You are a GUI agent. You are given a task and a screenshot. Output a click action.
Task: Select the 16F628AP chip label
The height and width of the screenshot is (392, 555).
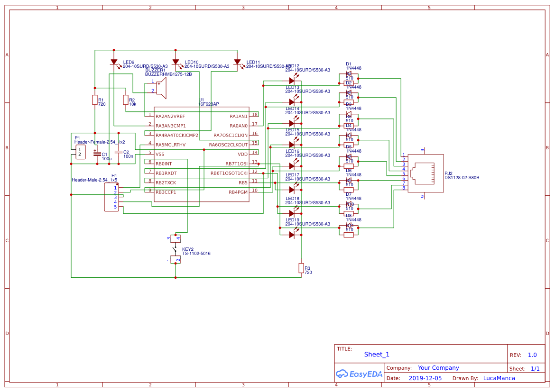coord(209,104)
